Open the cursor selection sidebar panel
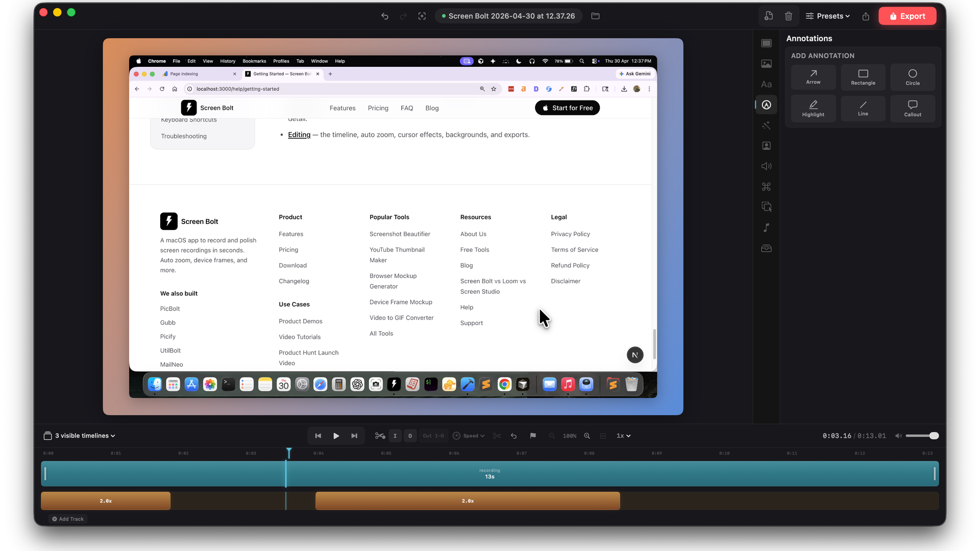 [766, 207]
